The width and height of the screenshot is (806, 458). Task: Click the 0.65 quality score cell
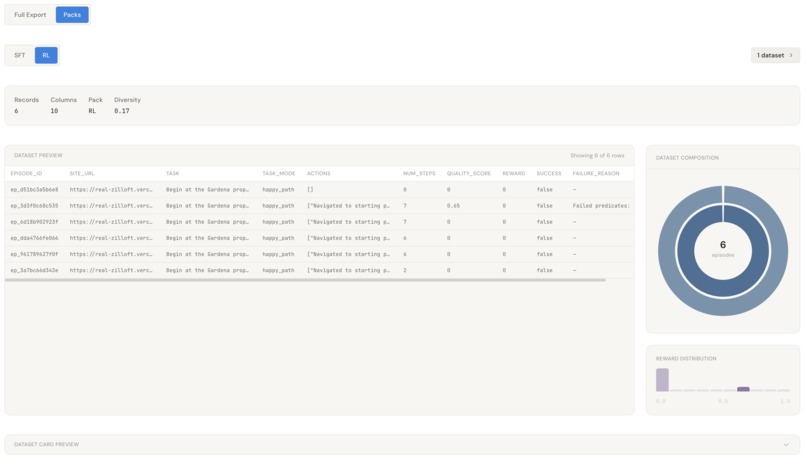tap(453, 206)
